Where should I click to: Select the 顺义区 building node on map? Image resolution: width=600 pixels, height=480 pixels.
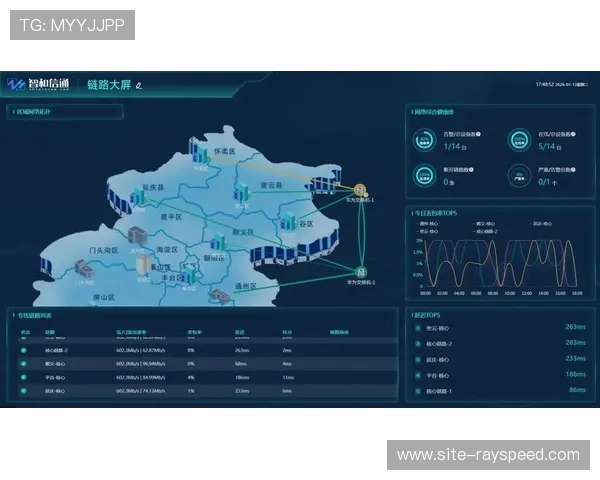[219, 242]
